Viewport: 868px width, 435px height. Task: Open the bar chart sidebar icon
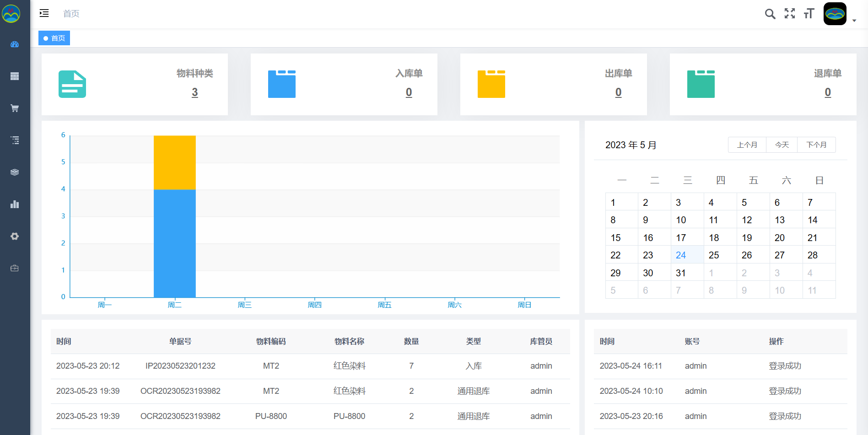tap(15, 204)
